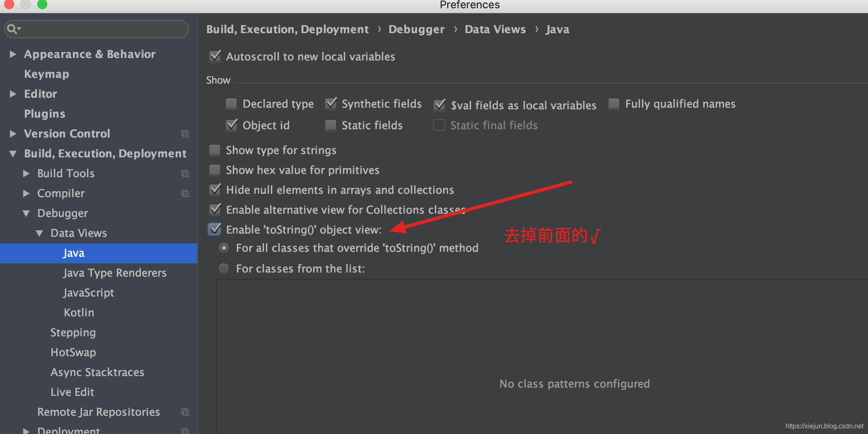The image size is (868, 434).
Task: Enable the Declared type checkbox
Action: point(231,104)
